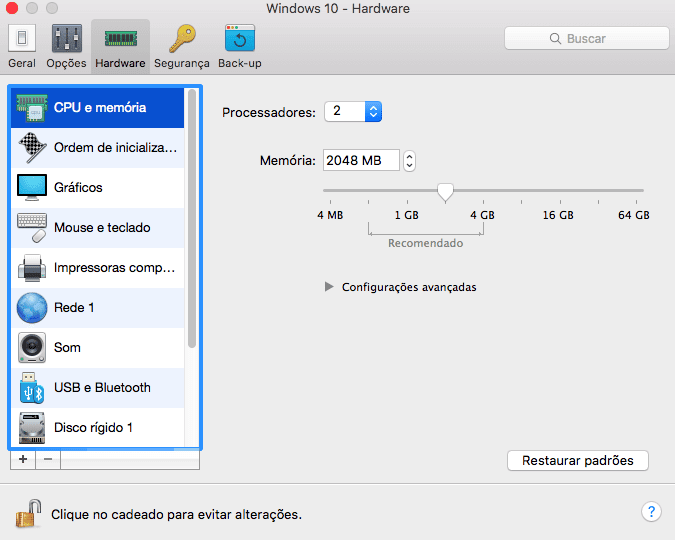Click the slider track near 16 GB
The image size is (675, 540).
(x=560, y=190)
